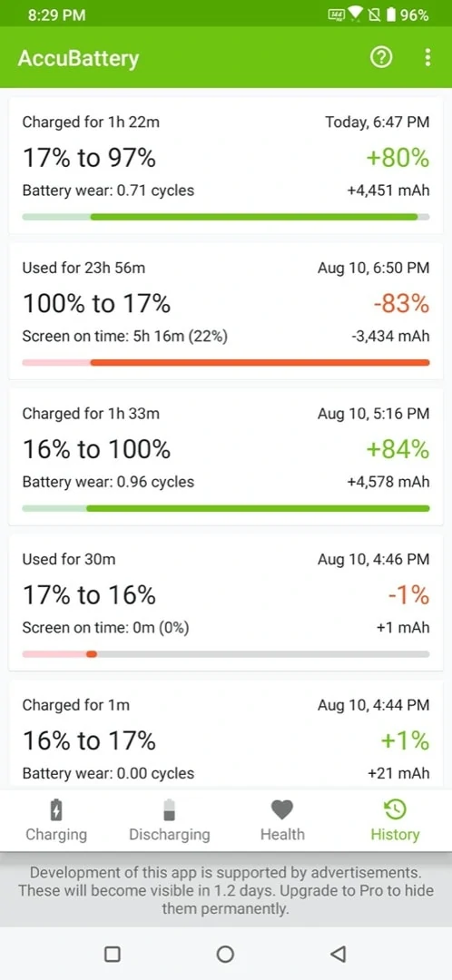452x980 pixels.
Task: Switch to the Charging tab label
Action: (x=56, y=835)
